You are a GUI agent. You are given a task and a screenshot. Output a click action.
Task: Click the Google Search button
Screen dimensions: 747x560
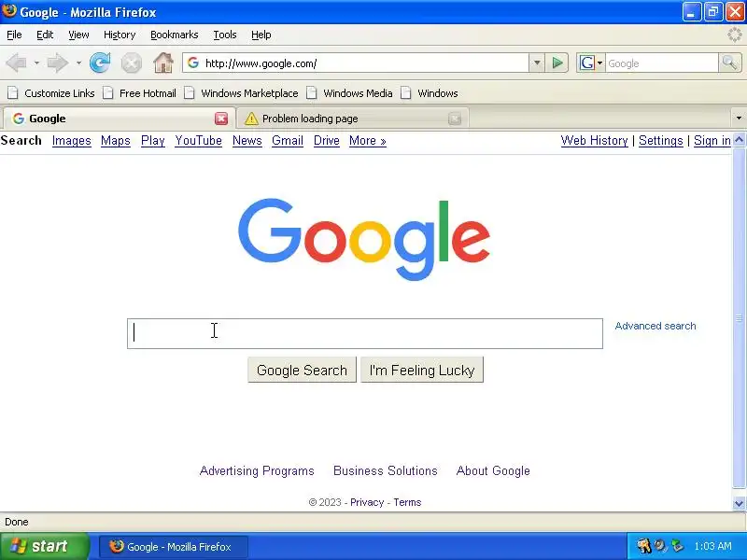click(302, 370)
